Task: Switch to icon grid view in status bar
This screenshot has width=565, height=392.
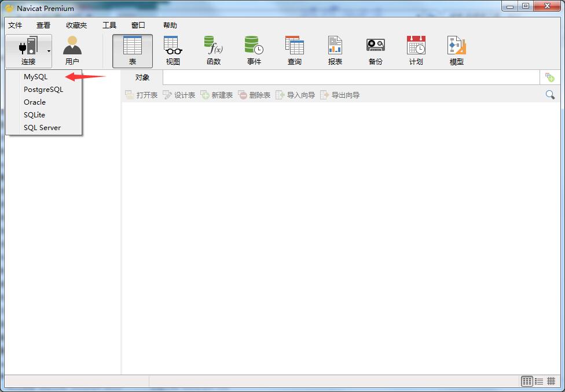Action: click(527, 381)
